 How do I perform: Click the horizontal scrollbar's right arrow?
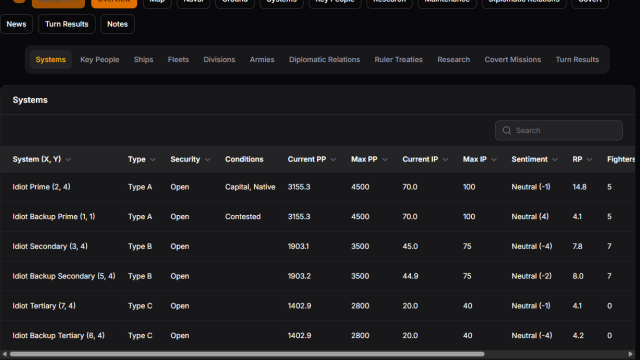[x=631, y=354]
